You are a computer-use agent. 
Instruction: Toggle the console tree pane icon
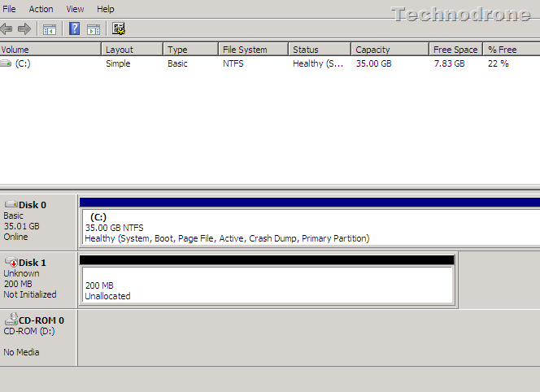tap(50, 29)
